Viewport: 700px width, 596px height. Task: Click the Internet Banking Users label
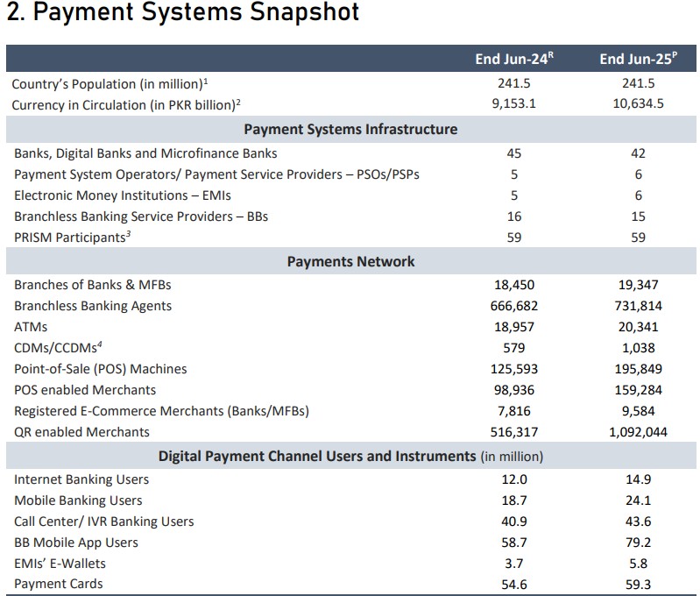point(81,479)
